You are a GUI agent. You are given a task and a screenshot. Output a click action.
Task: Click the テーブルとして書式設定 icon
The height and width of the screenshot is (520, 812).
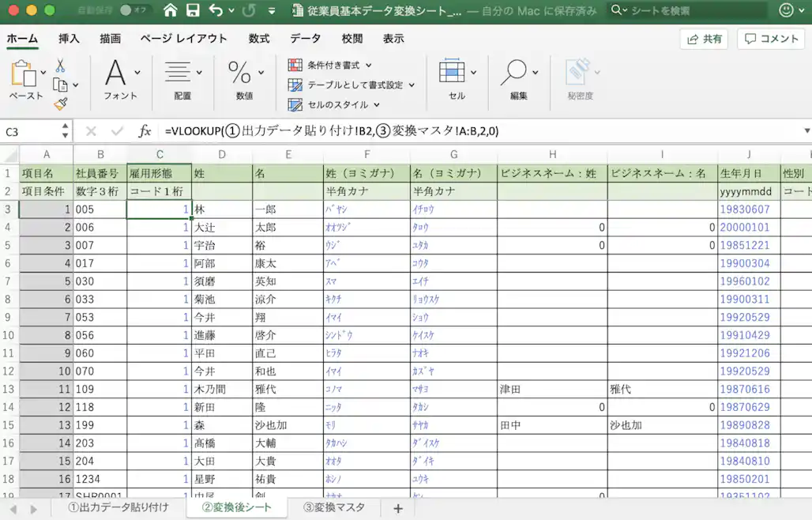[295, 84]
